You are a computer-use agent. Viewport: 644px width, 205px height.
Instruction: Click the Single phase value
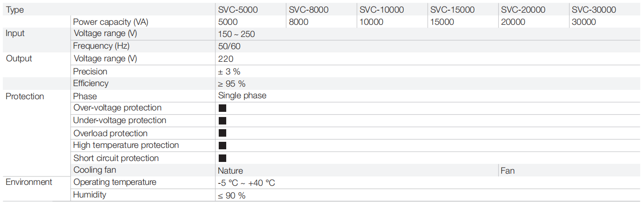(x=242, y=95)
